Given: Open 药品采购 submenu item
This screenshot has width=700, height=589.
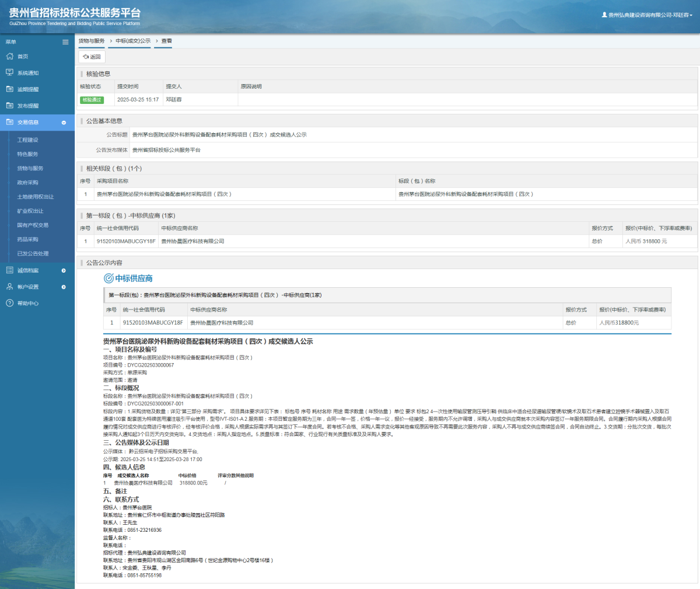Looking at the screenshot, I should pos(28,239).
